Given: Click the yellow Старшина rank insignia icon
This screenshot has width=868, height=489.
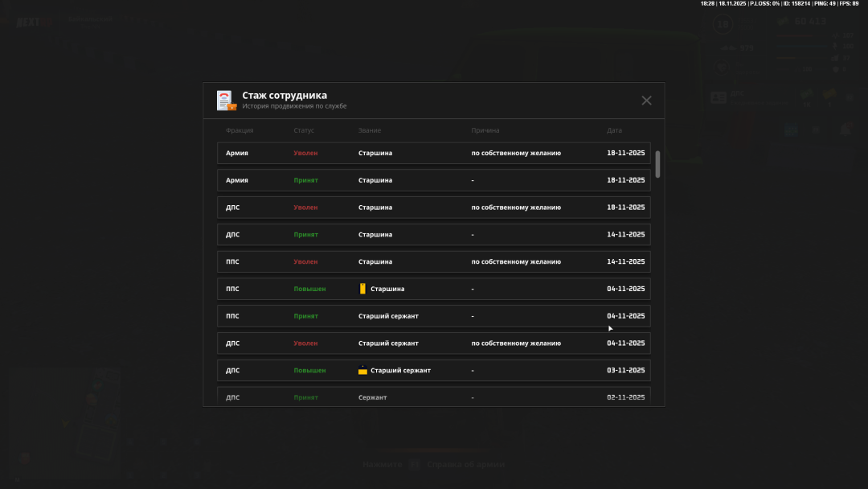Looking at the screenshot, I should [x=362, y=289].
